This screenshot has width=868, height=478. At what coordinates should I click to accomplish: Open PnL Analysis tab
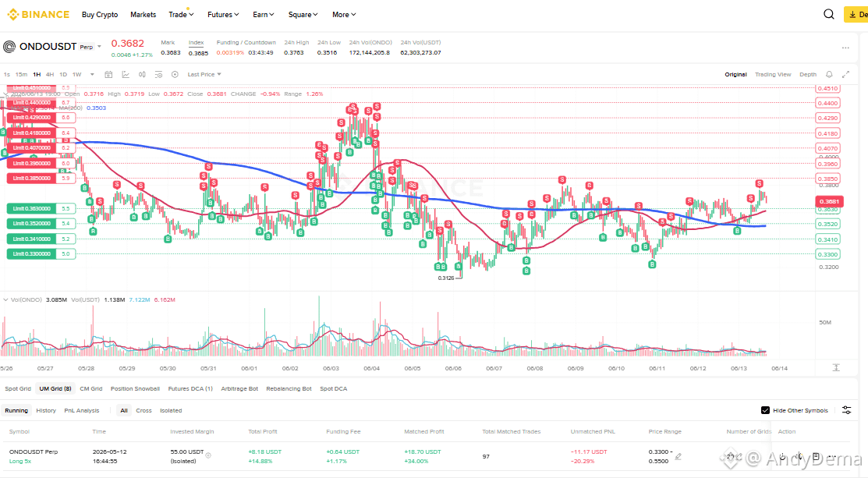tap(81, 410)
